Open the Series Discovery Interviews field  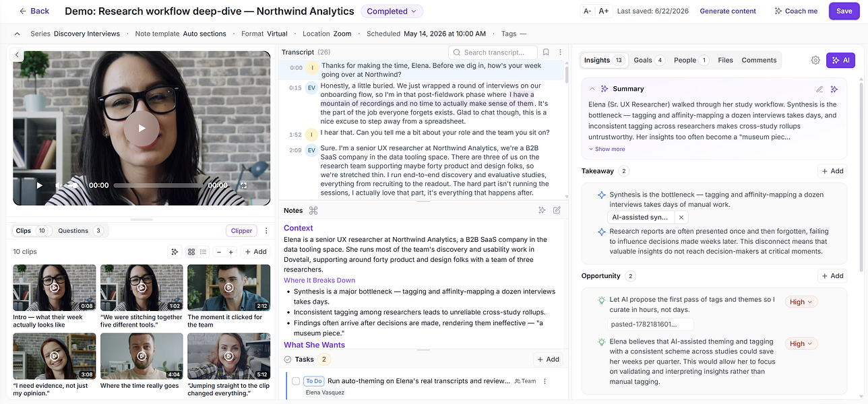pyautogui.click(x=75, y=34)
